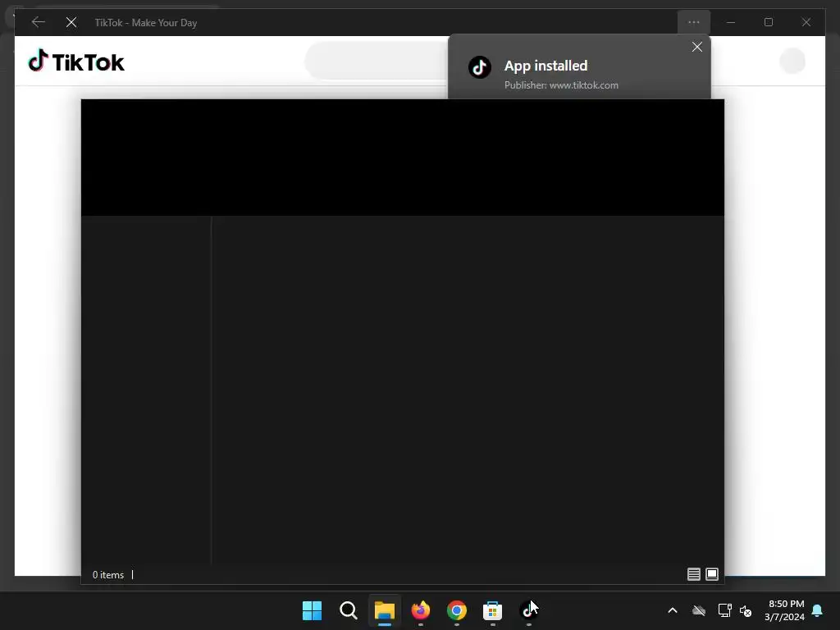Image resolution: width=840 pixels, height=630 pixels.
Task: Open Firefox from the taskbar
Action: (x=421, y=610)
